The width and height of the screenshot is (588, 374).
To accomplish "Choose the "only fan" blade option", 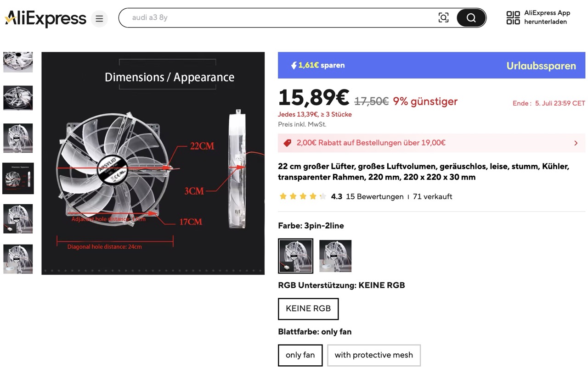I will click(300, 355).
